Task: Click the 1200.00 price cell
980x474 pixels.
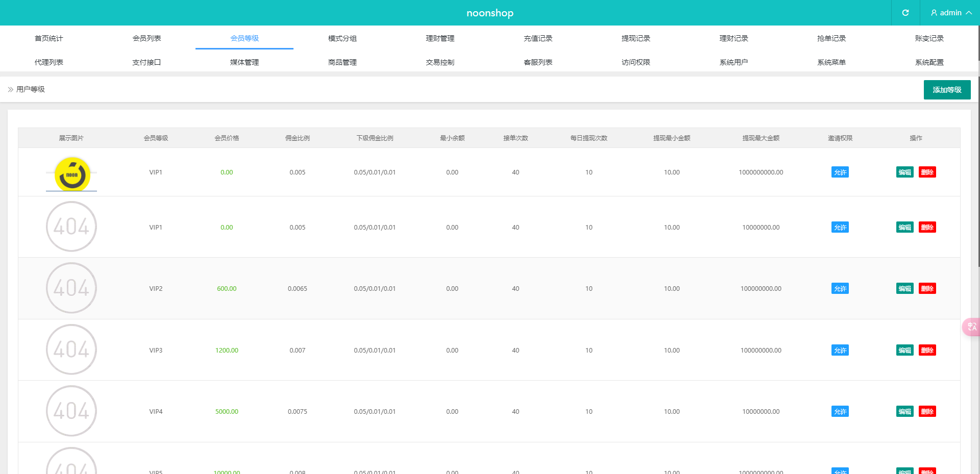Action: coord(227,350)
